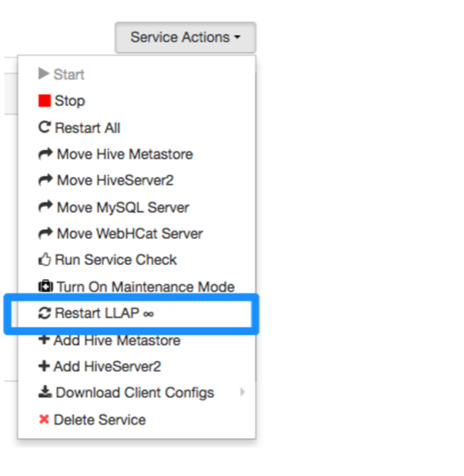Click the Restart LLAP refresh icon
464x476 pixels.
(x=44, y=313)
